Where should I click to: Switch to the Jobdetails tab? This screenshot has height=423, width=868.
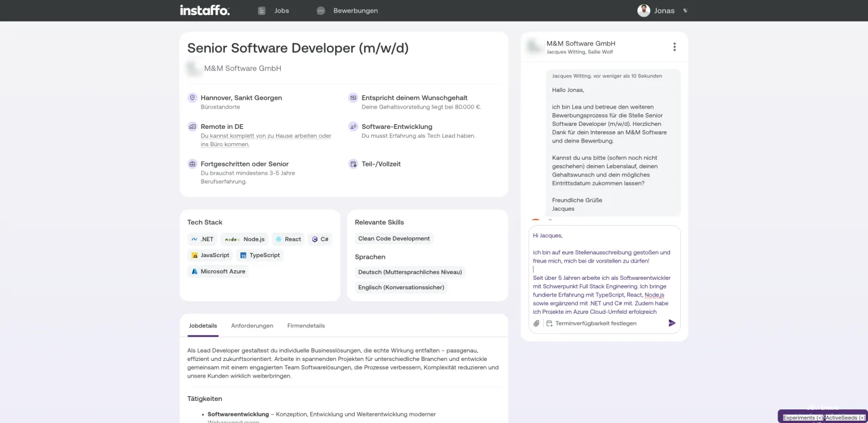tap(203, 326)
